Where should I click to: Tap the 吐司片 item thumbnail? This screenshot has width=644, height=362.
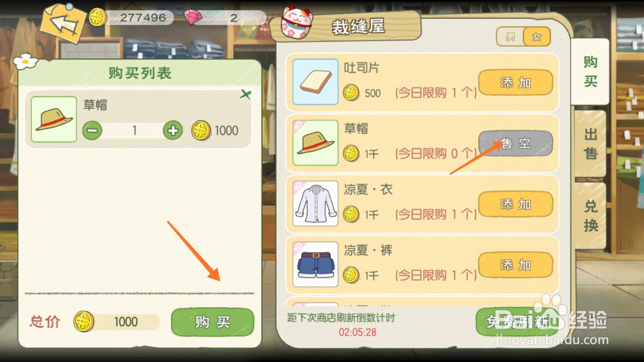click(x=315, y=82)
